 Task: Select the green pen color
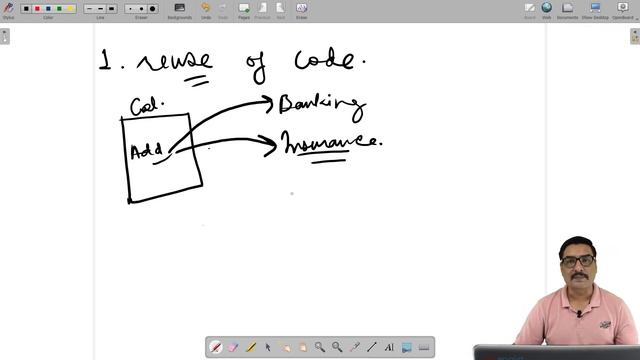click(x=59, y=9)
